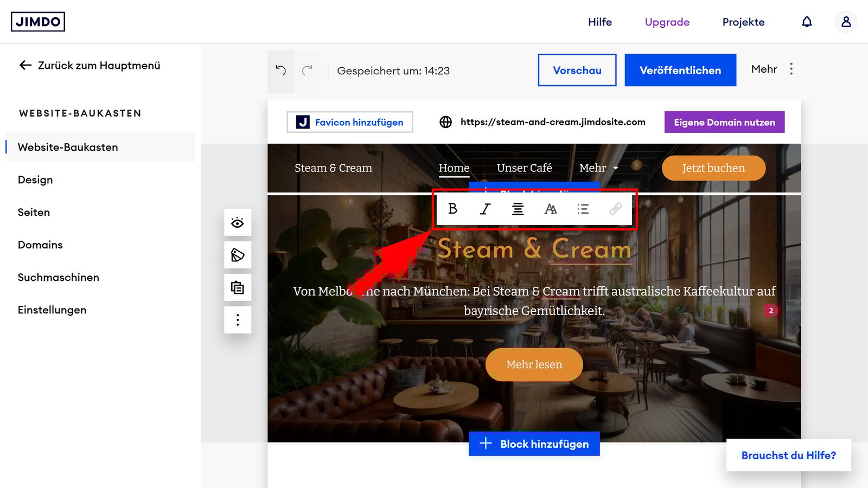Viewport: 868px width, 488px height.
Task: Duplicate the block with the copy icon
Action: [x=238, y=287]
